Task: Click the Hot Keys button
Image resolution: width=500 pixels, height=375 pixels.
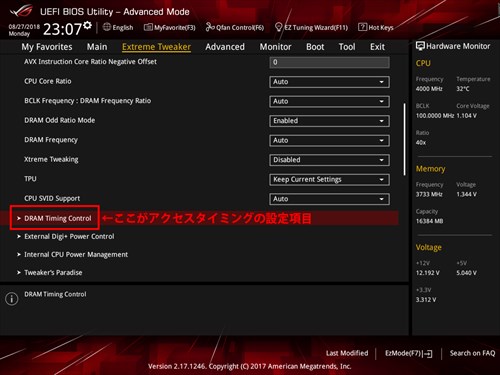Action: click(376, 27)
